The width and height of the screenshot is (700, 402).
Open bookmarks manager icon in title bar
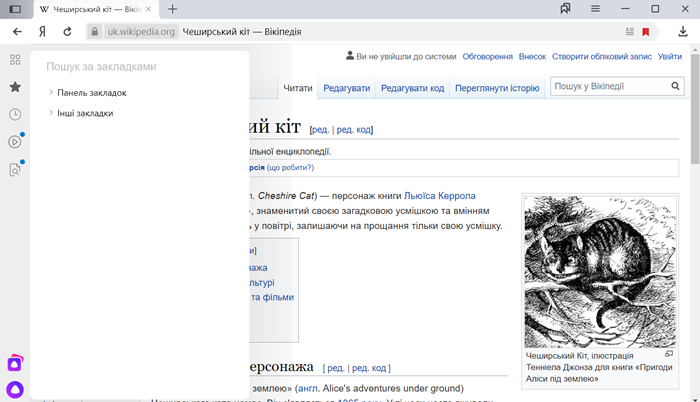point(565,8)
